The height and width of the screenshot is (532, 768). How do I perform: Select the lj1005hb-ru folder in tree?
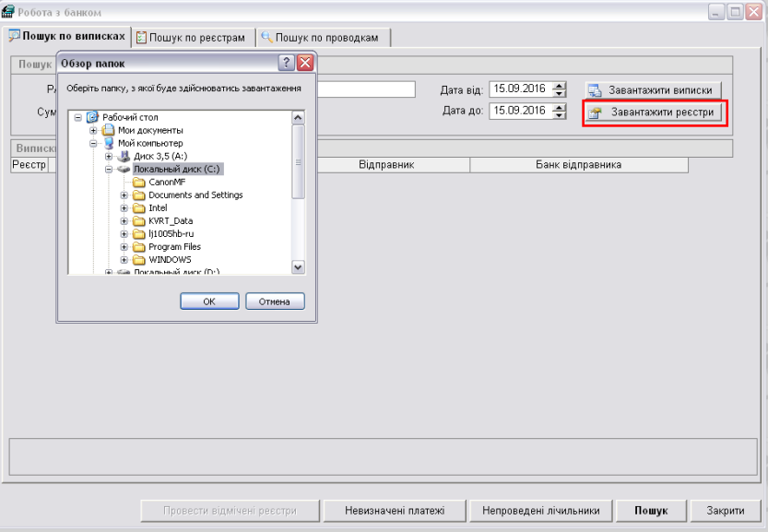pos(171,234)
